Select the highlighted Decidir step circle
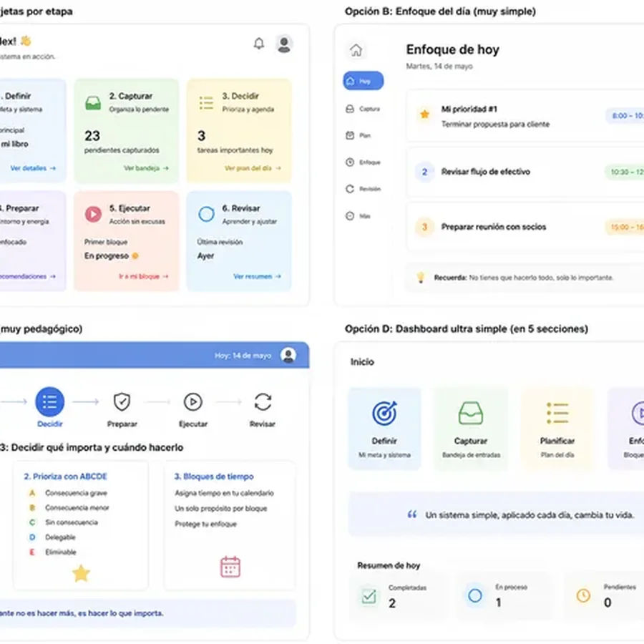 [49, 402]
